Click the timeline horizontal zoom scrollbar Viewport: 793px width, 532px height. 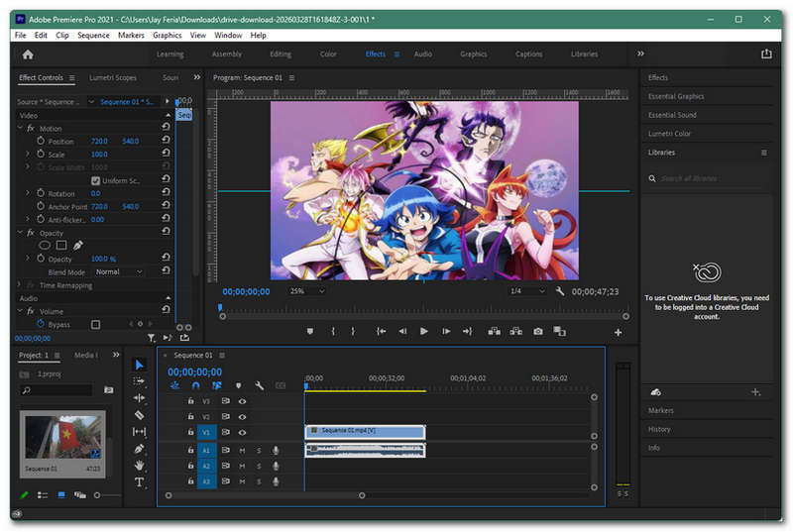[265, 495]
